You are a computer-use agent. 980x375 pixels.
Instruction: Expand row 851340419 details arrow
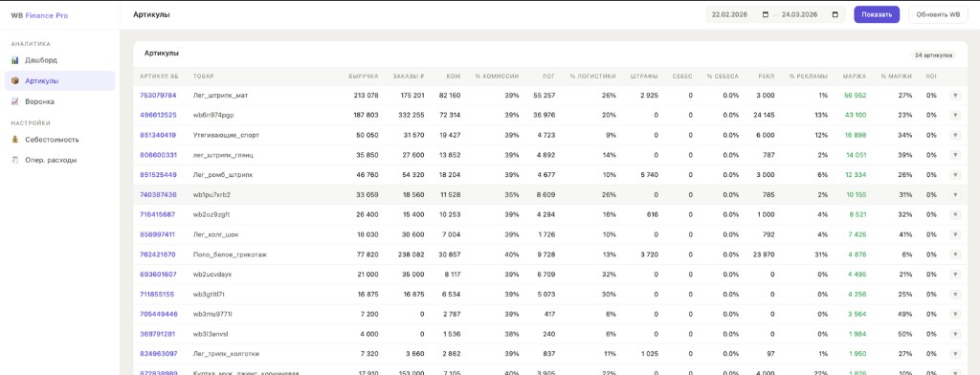(955, 135)
